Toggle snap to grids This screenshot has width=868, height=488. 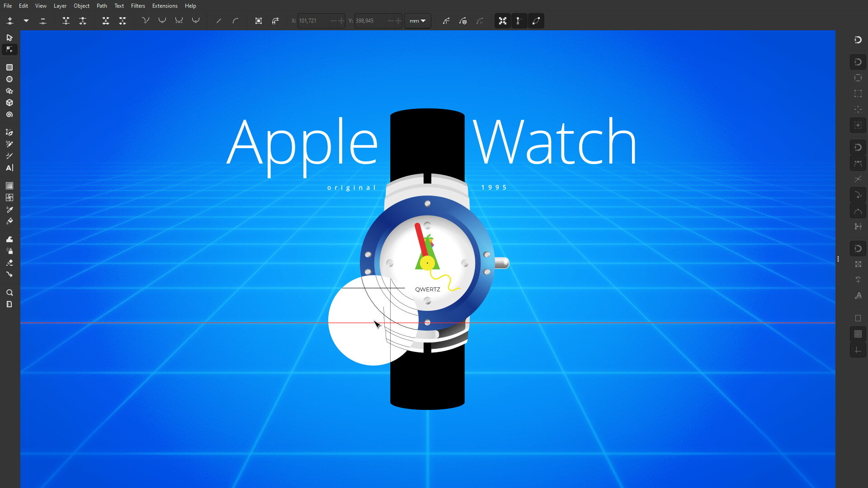click(858, 334)
